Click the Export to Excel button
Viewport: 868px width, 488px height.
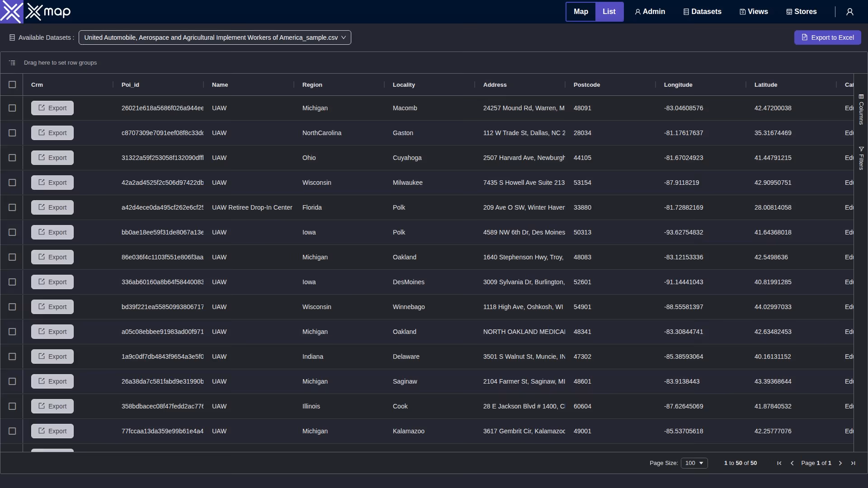pos(828,38)
